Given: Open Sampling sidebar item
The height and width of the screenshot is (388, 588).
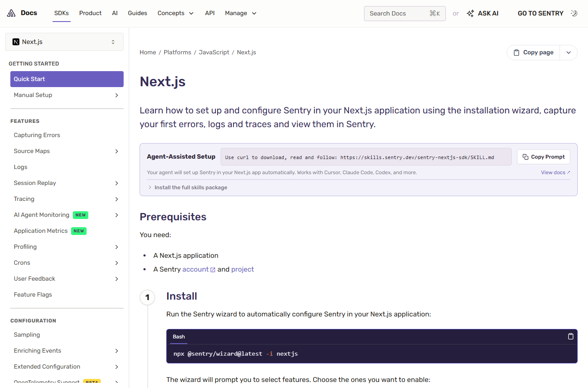Looking at the screenshot, I should tap(27, 335).
